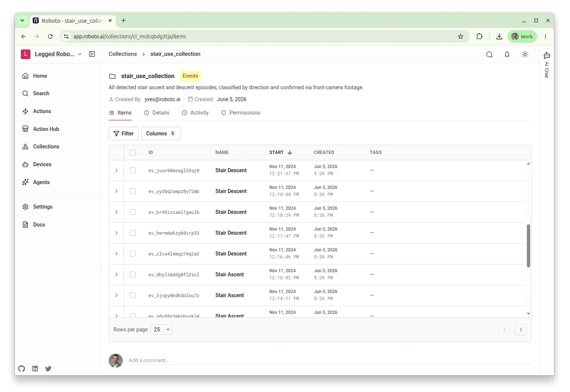Open the browser extensions puzzle icon
The width and height of the screenshot is (570, 392).
pos(480,36)
